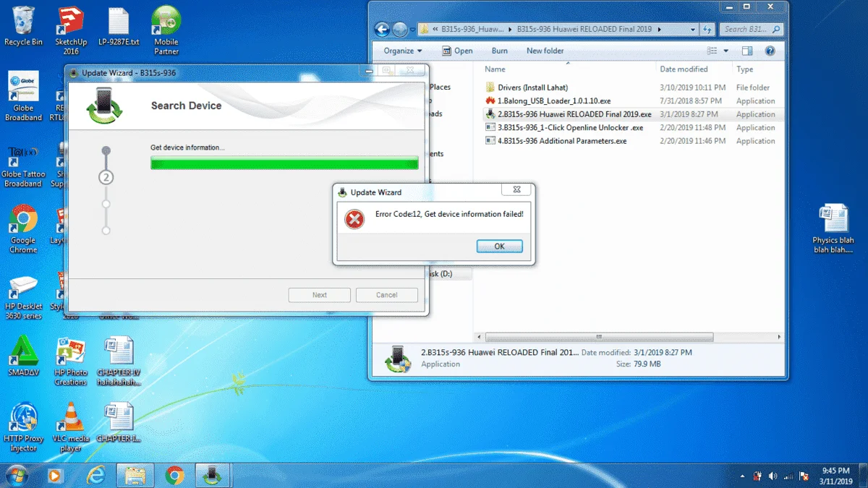Click the network signal icon in the tray
The width and height of the screenshot is (868, 488).
788,476
